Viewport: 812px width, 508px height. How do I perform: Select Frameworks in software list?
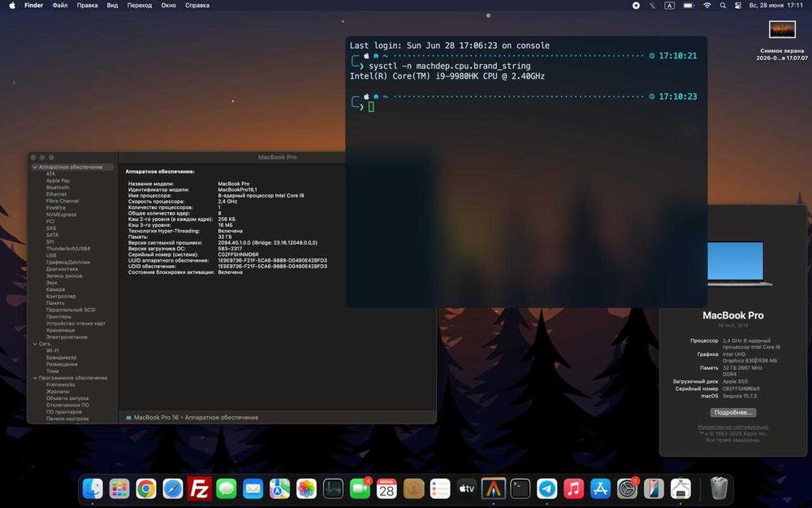point(60,385)
